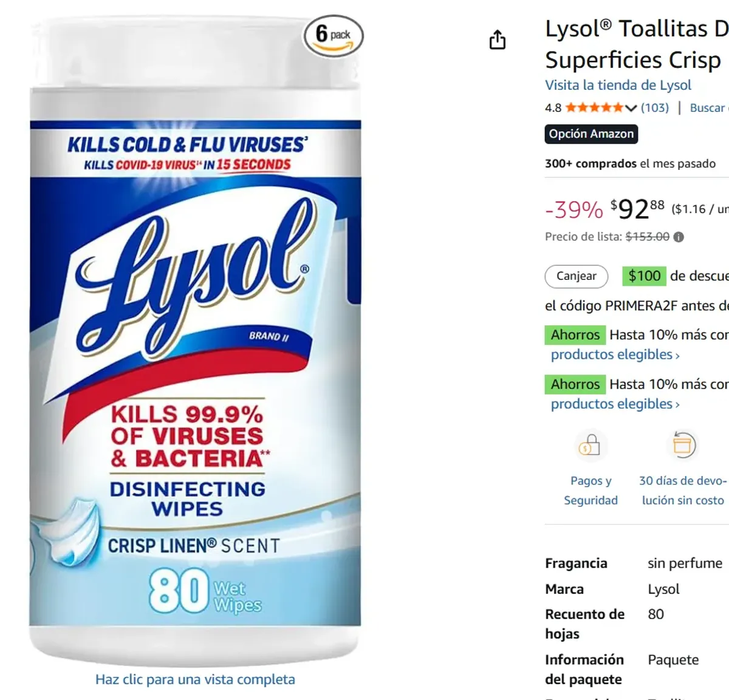The image size is (729, 700).
Task: Click the green $100 discount label
Action: point(645,276)
